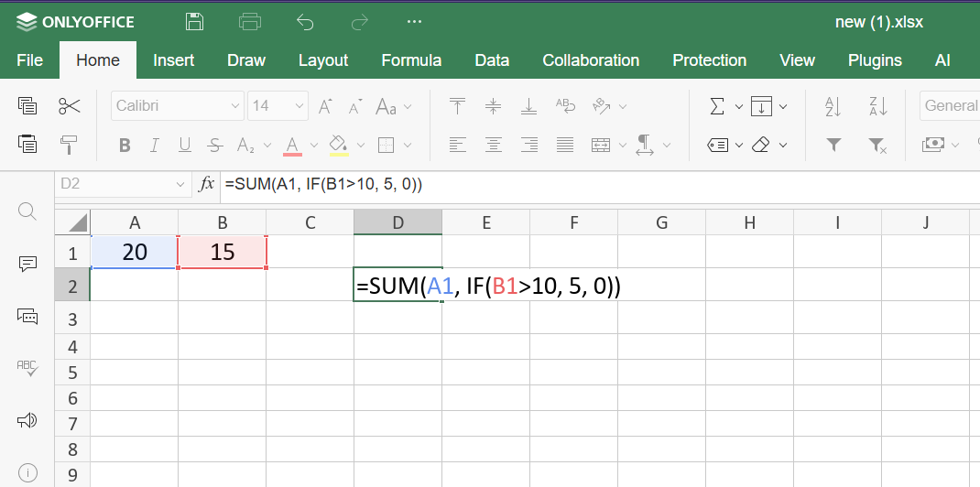Toggle italic formatting

[155, 146]
